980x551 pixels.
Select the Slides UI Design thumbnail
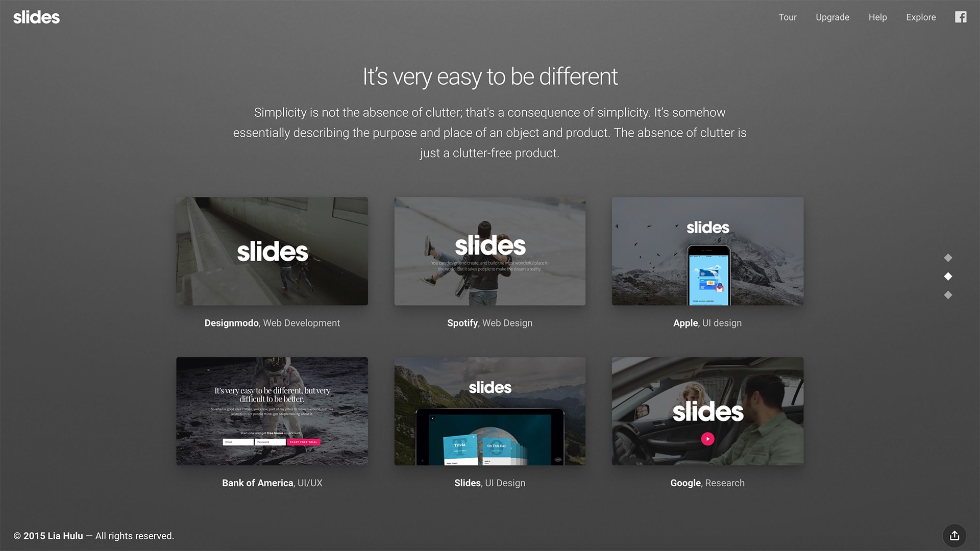490,410
